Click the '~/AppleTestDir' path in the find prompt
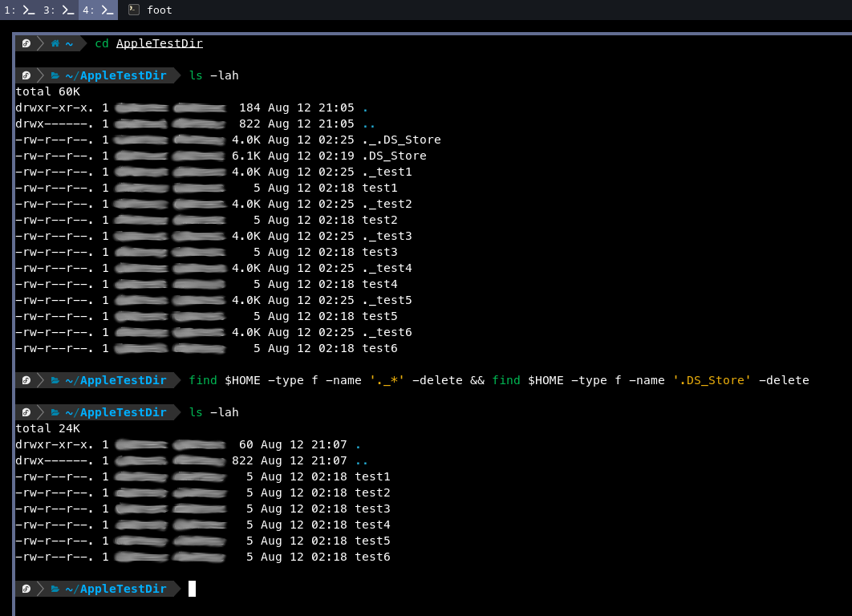The height and width of the screenshot is (616, 852). (x=116, y=380)
